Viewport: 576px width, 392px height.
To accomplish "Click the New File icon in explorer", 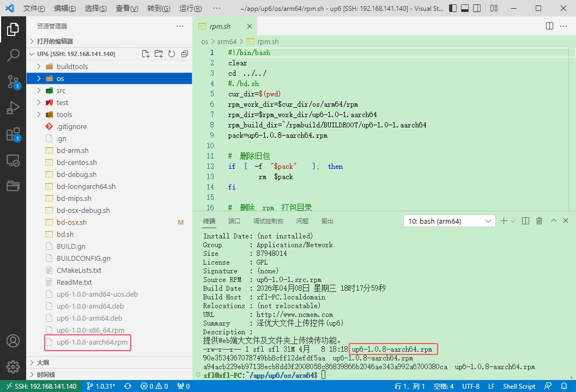I will (145, 54).
